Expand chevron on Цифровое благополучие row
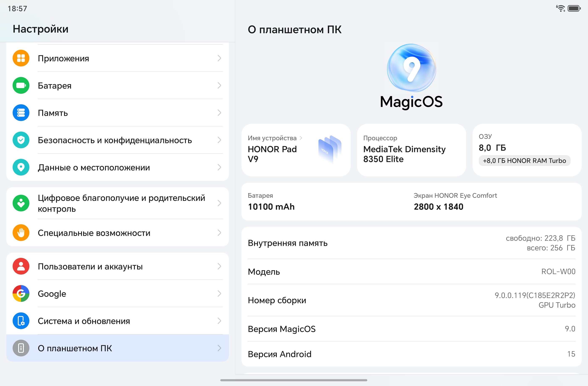This screenshot has height=386, width=588. click(219, 203)
